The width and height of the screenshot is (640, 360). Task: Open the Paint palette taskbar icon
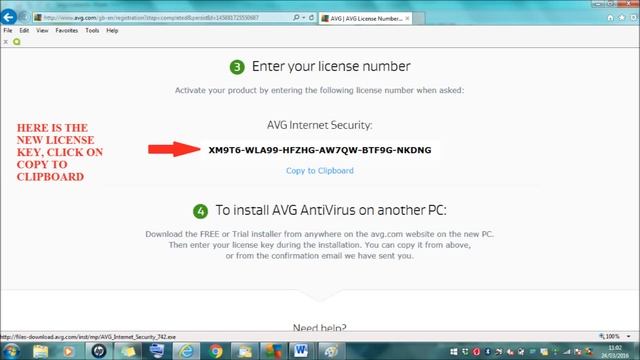click(x=331, y=351)
